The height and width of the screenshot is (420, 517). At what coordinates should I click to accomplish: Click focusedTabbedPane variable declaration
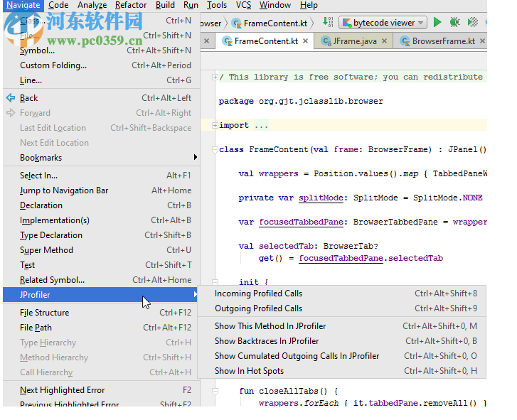[301, 222]
